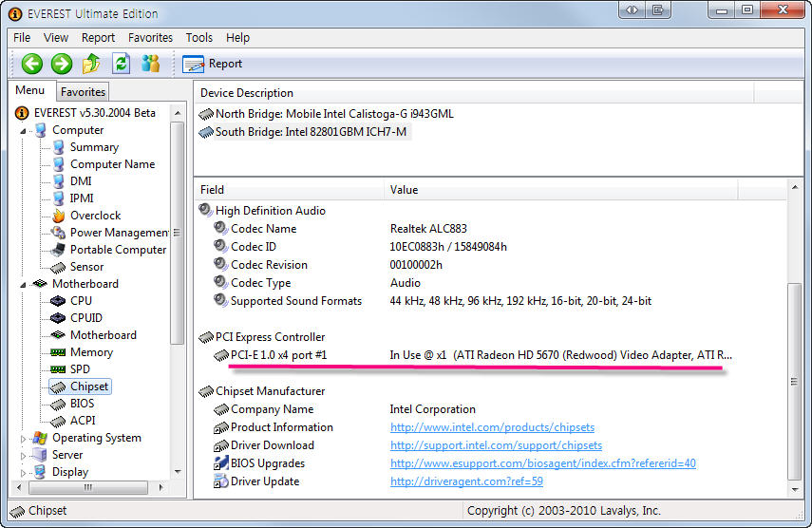The width and height of the screenshot is (812, 528).
Task: Expand the Display tree node
Action: tap(23, 473)
